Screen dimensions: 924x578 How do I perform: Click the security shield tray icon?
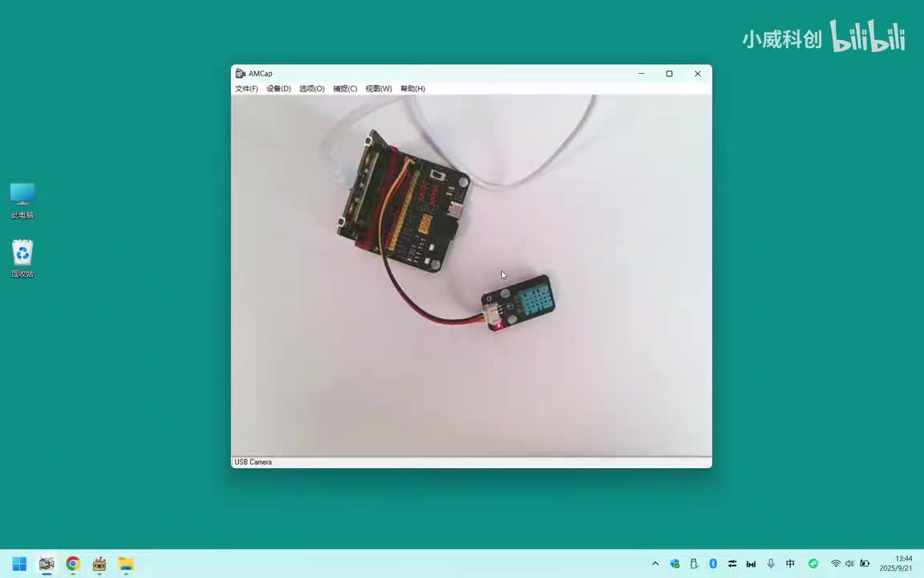(x=675, y=564)
